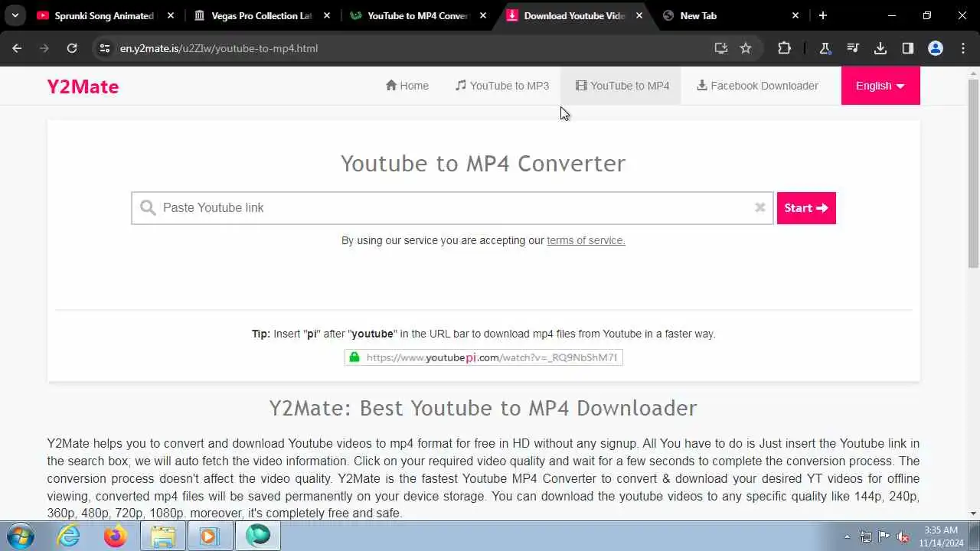Open network status tray icon

pos(866,536)
